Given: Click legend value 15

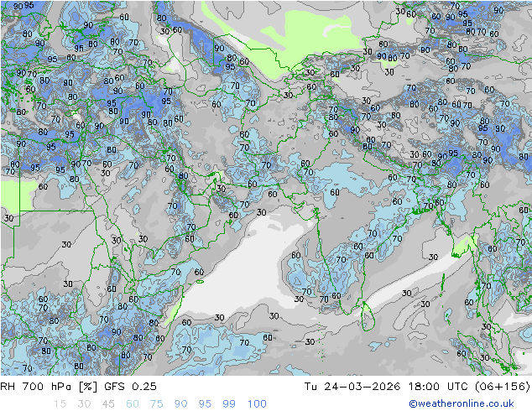Looking at the screenshot, I should (60, 404).
